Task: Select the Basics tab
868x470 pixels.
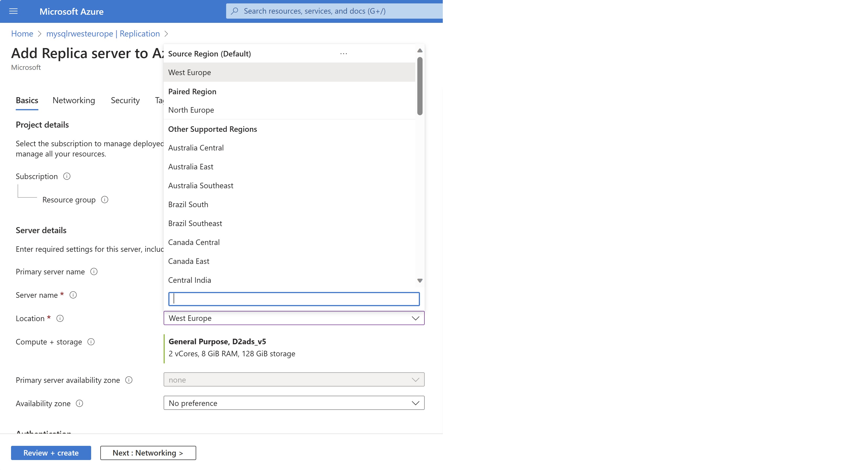Action: pyautogui.click(x=27, y=100)
